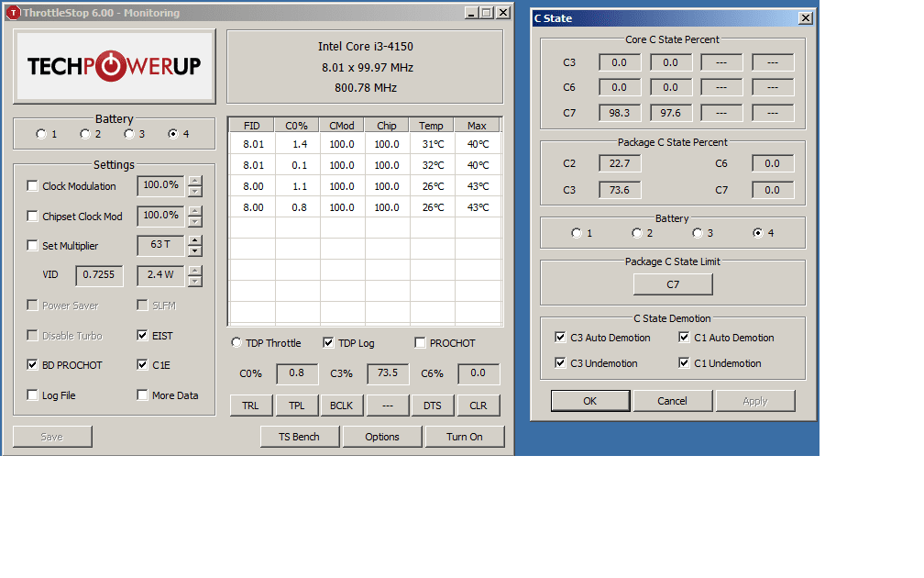
Task: Minimize the ThrottleStop window
Action: 471,13
